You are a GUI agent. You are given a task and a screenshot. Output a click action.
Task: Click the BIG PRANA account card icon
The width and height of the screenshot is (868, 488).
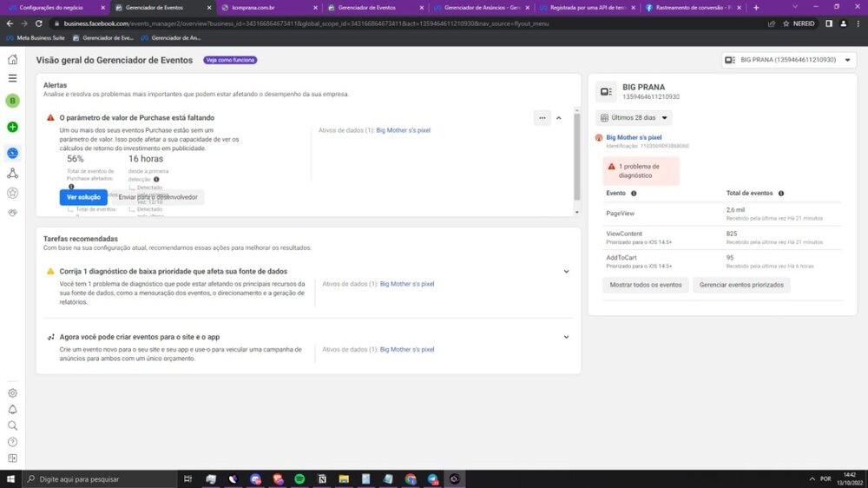[606, 91]
